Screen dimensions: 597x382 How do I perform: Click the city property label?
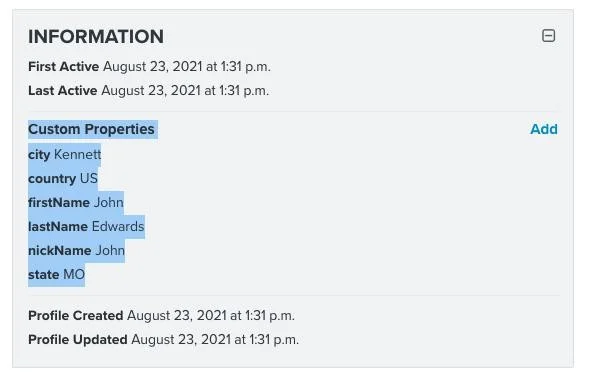[39, 155]
